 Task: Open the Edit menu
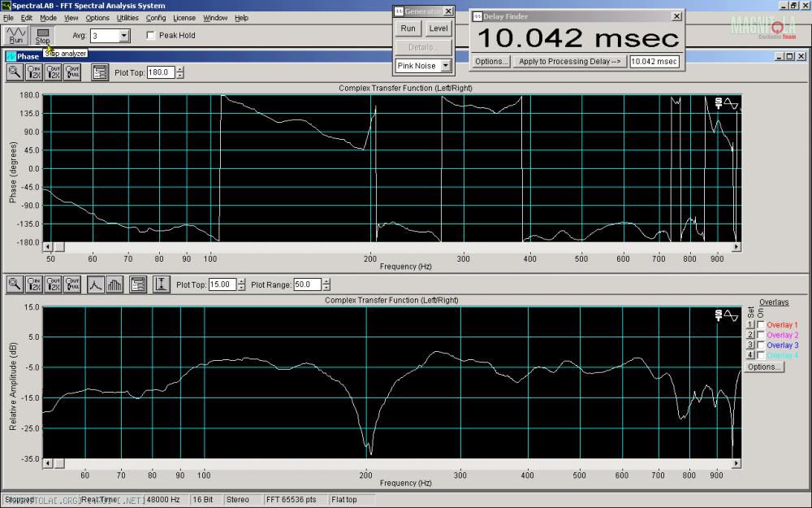click(27, 18)
